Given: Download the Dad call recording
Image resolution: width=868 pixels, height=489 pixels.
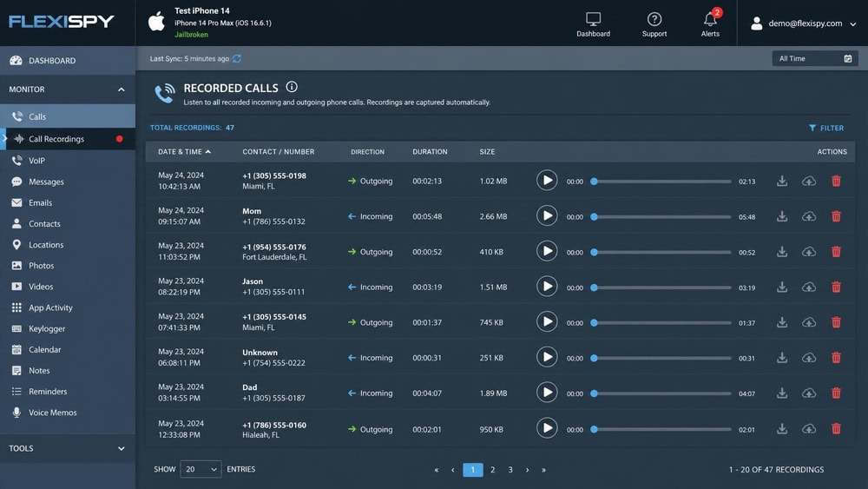Looking at the screenshot, I should [x=782, y=393].
